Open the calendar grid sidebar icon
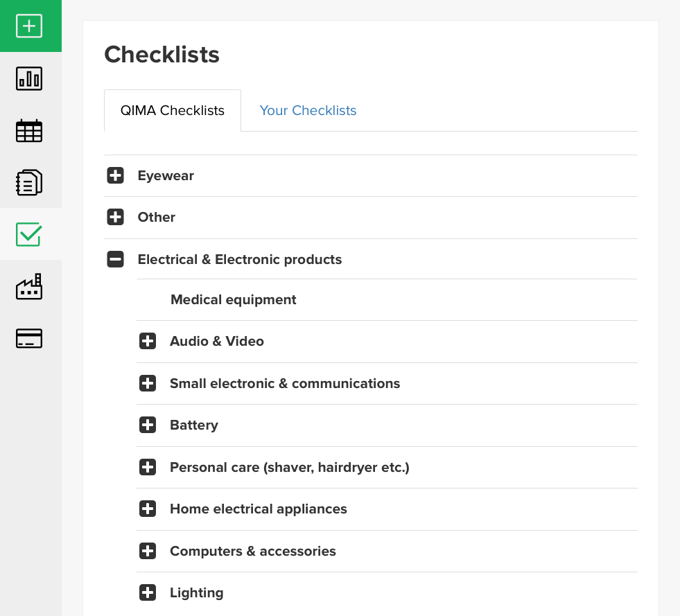Viewport: 680px width, 616px height. point(29,130)
